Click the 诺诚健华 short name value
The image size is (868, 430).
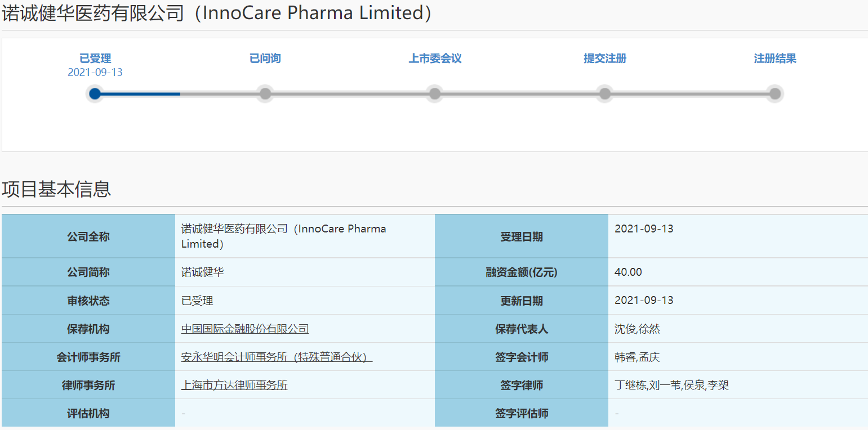coord(203,272)
